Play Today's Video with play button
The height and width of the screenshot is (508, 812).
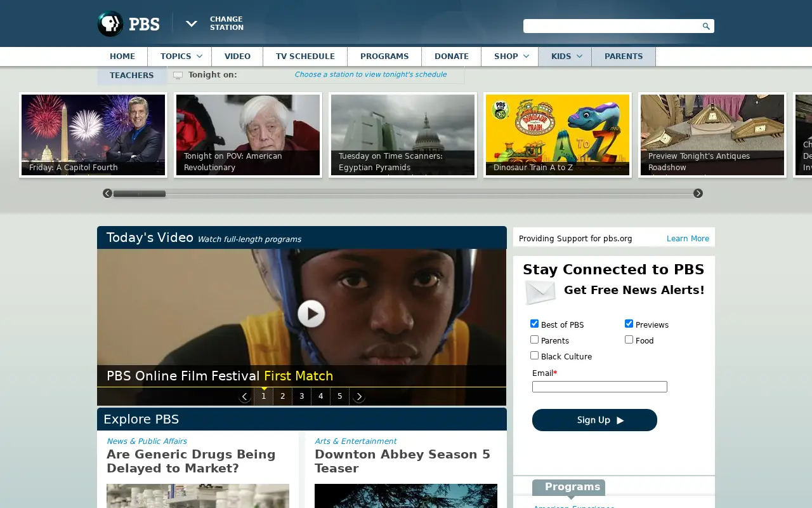311,314
